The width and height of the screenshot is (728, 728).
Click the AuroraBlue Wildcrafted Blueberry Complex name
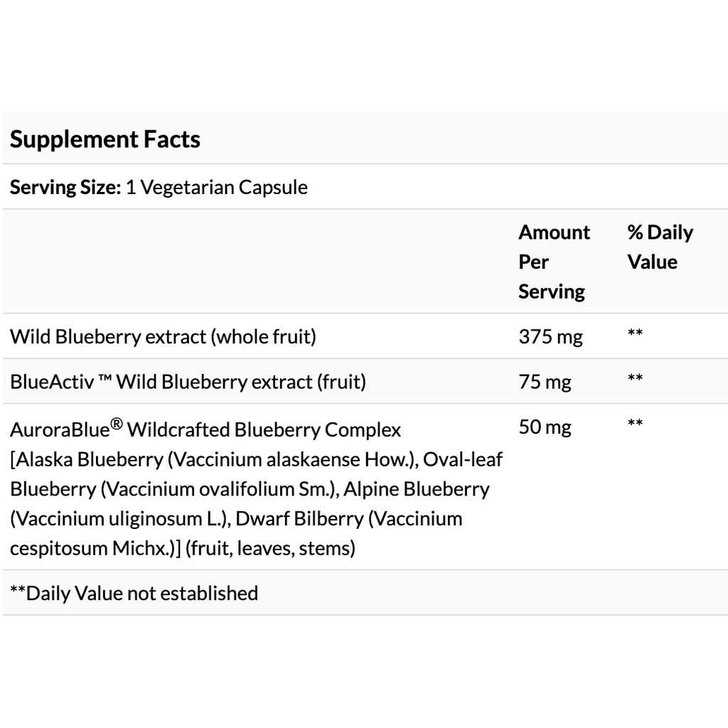click(x=205, y=429)
